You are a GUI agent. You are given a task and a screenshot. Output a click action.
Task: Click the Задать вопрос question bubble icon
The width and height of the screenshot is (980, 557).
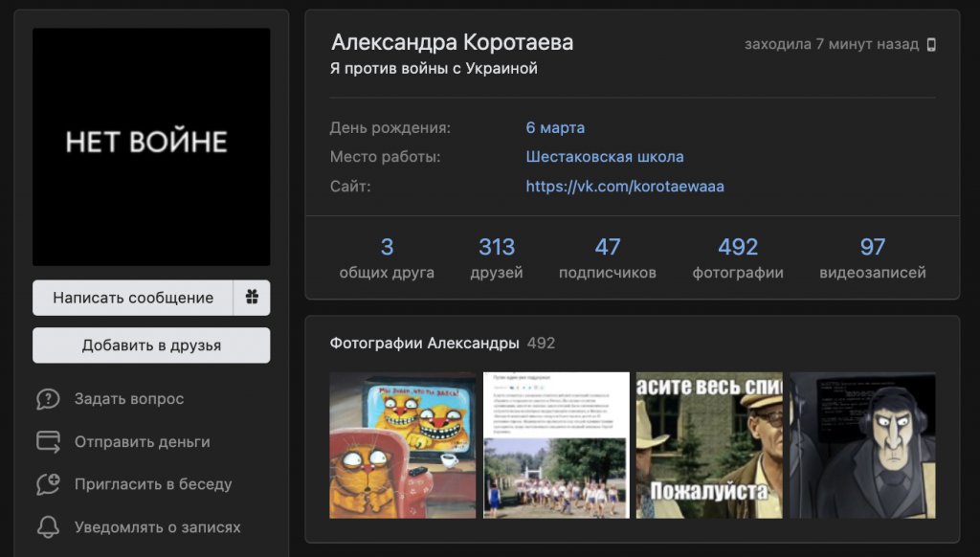click(48, 399)
